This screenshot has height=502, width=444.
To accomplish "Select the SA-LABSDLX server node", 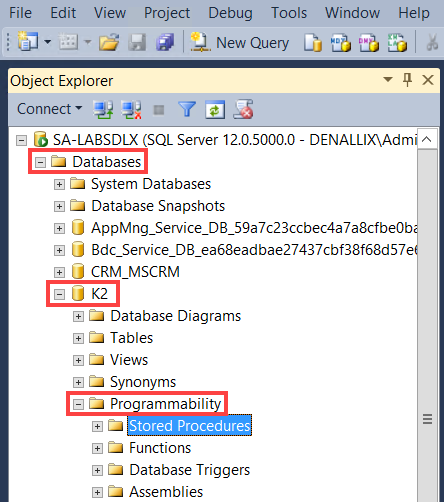I will (235, 140).
